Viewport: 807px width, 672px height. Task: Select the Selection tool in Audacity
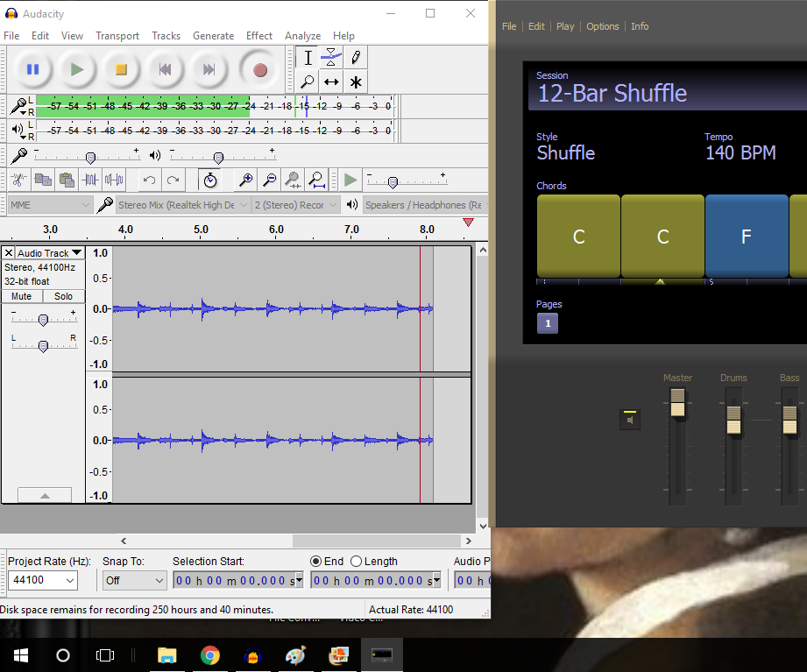[x=308, y=58]
